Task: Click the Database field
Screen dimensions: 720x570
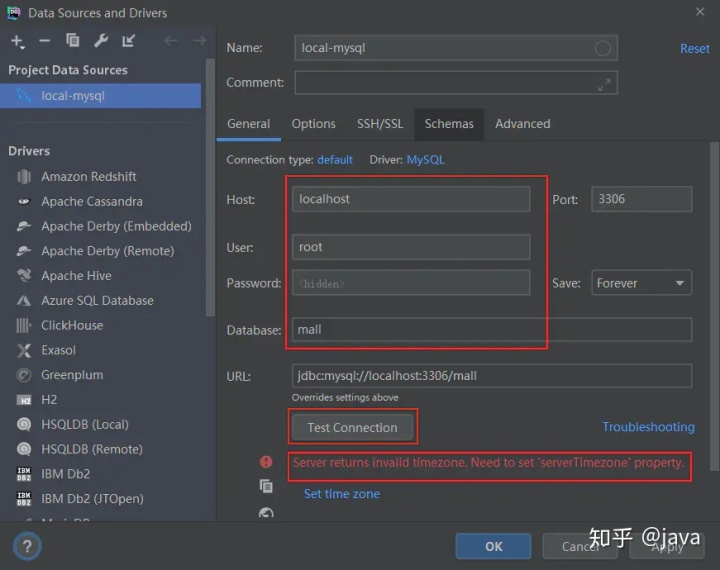Action: click(492, 330)
